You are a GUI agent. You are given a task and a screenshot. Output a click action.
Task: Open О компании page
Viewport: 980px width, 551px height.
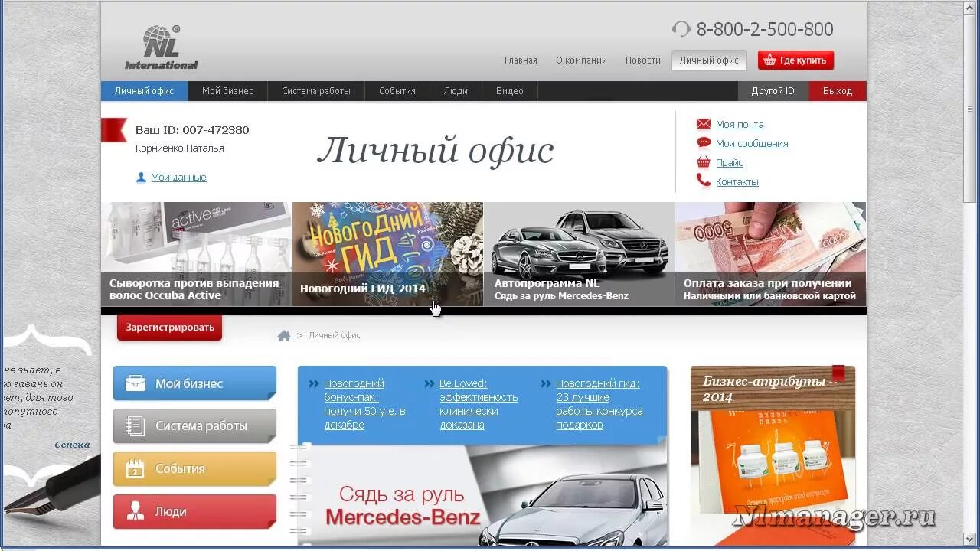tap(581, 60)
